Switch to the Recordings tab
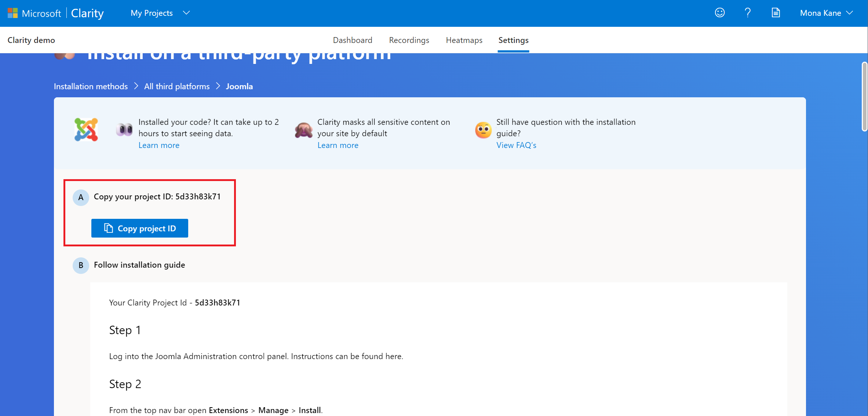This screenshot has width=868, height=416. (x=409, y=40)
